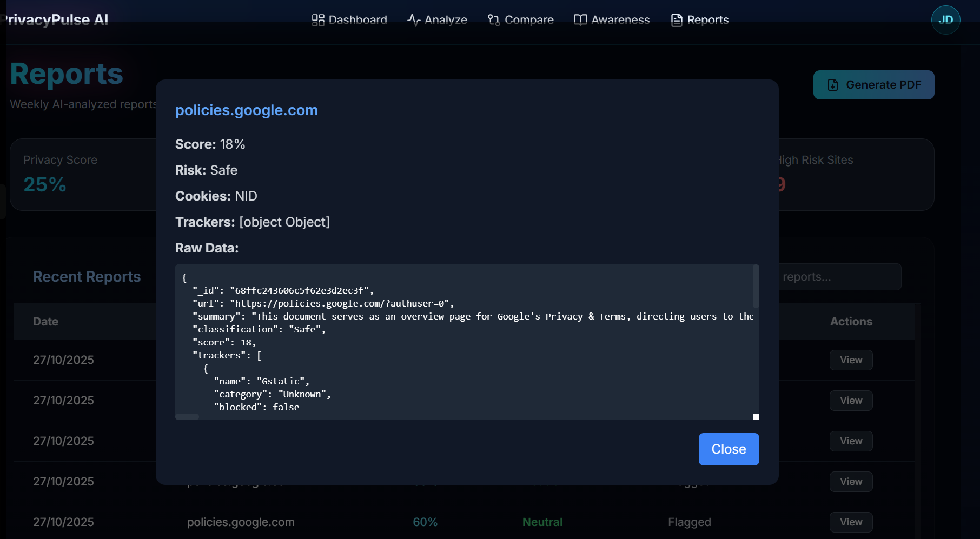Click the policies.google.com dialog title
This screenshot has height=539, width=980.
(247, 110)
